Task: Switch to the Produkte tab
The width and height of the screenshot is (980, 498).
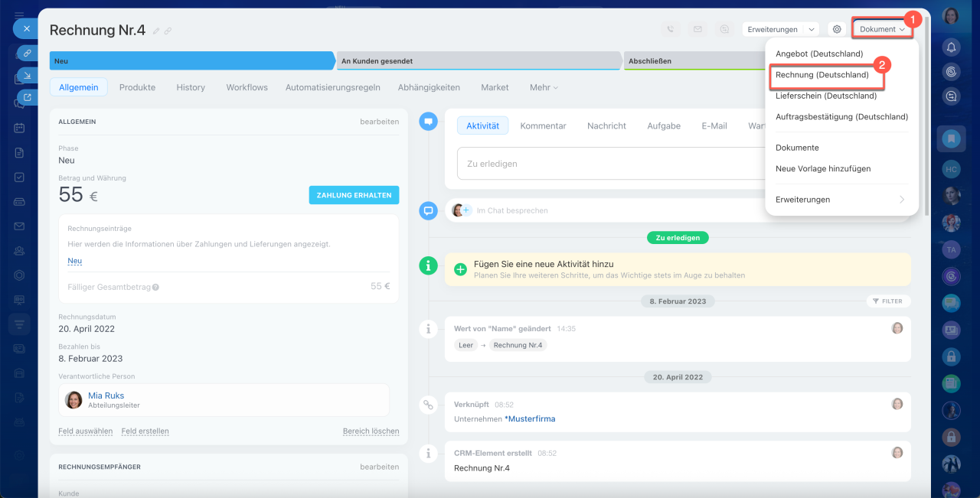Action: click(x=137, y=87)
